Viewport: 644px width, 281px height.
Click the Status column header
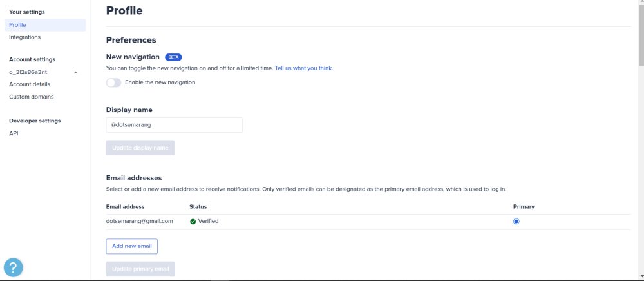198,207
